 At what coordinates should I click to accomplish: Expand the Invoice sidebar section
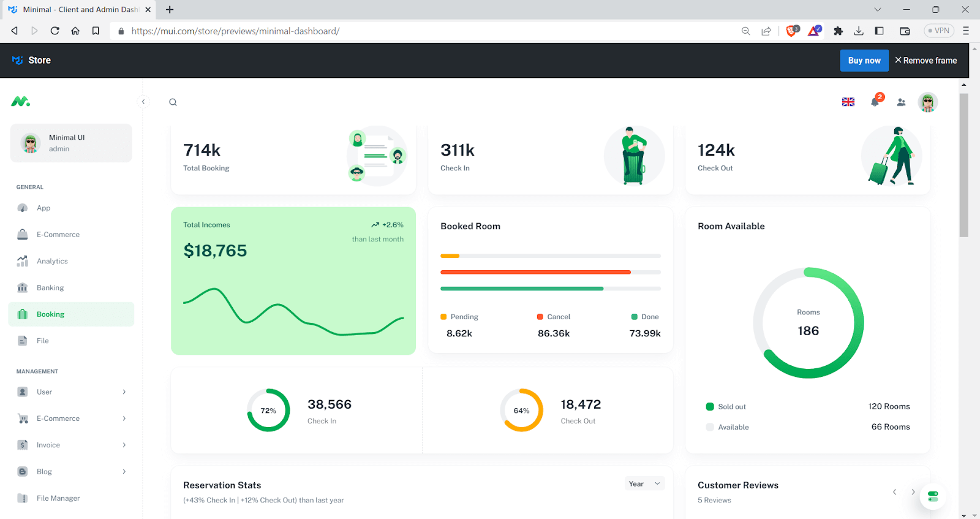72,445
